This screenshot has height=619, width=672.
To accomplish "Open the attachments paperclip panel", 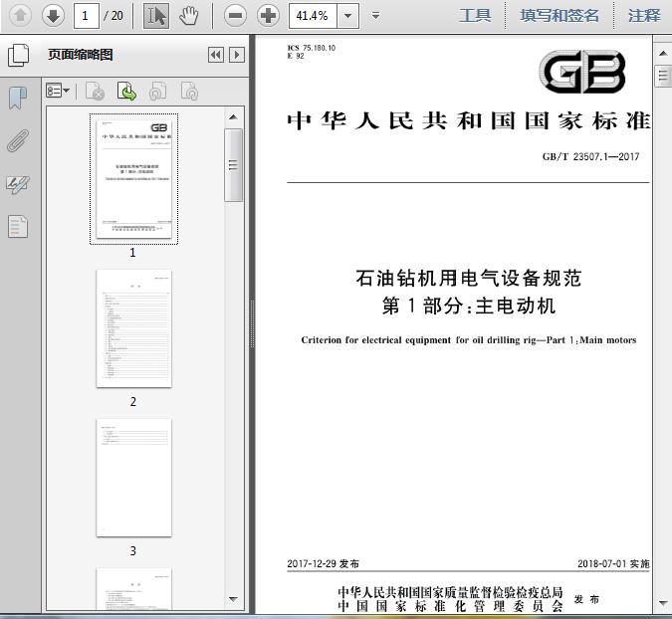I will tap(18, 141).
